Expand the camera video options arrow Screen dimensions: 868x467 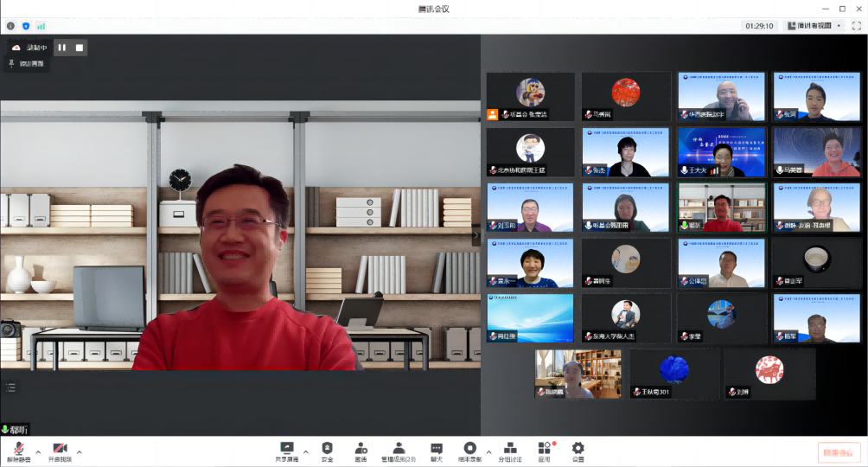80,451
